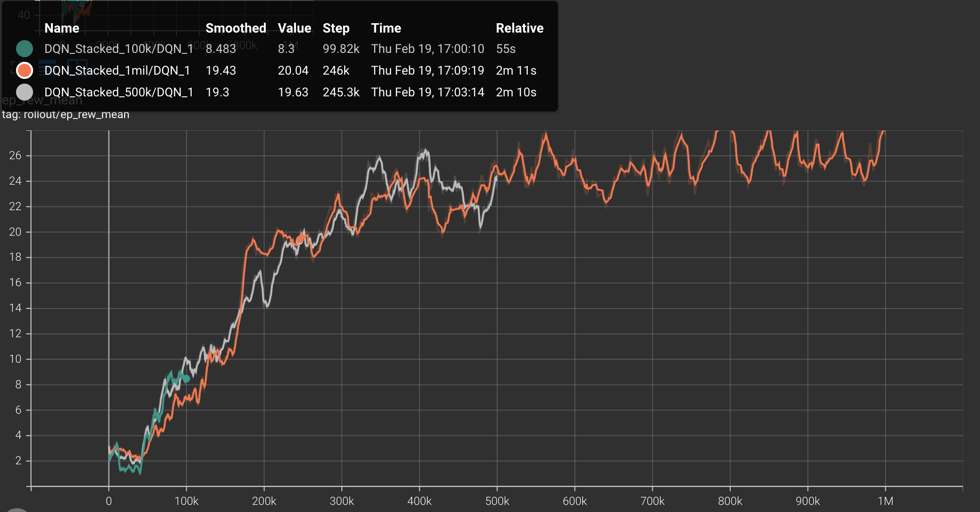This screenshot has width=980, height=512.
Task: Click the 500k x-axis tick label
Action: 497,501
